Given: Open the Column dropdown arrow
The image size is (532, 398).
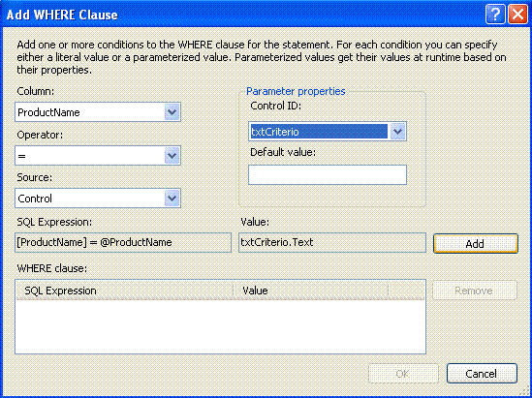Looking at the screenshot, I should pos(172,112).
